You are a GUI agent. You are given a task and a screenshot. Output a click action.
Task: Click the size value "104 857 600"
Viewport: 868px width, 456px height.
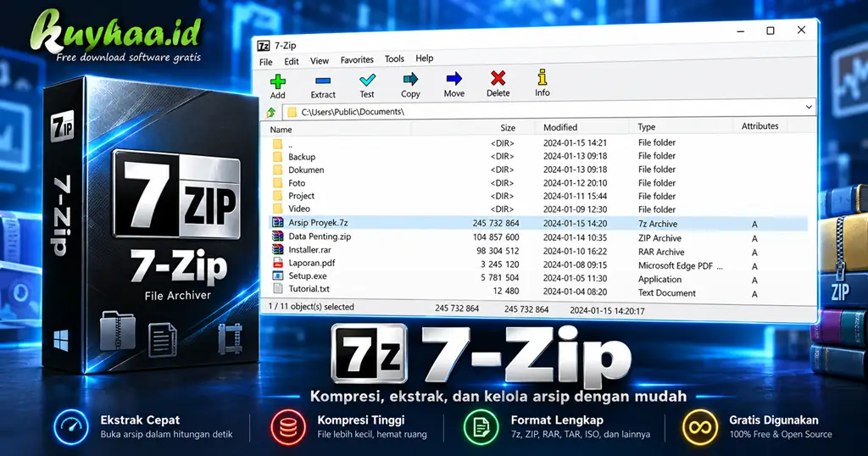496,236
